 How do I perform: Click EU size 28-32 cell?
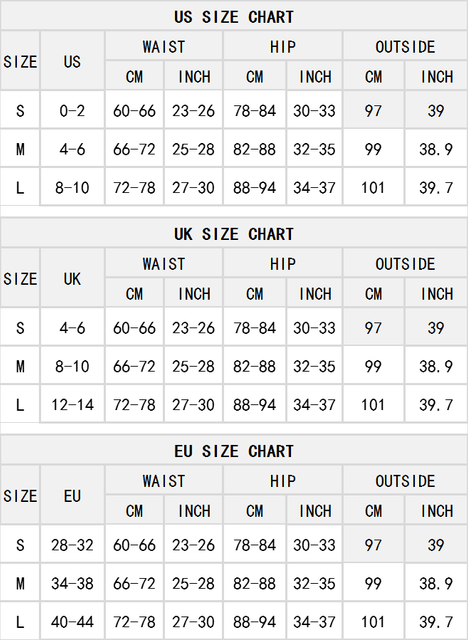72,545
